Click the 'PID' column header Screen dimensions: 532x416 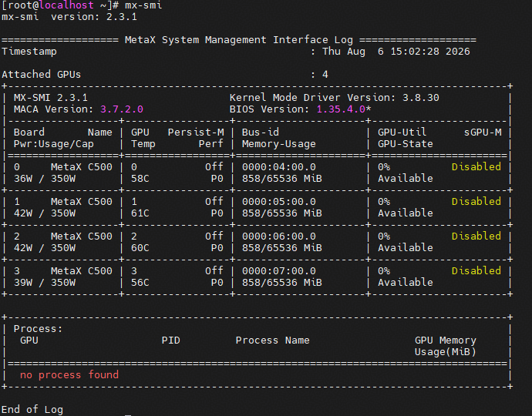point(170,341)
